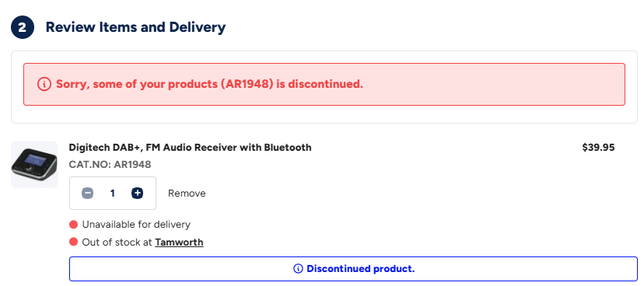Decrease quantity with the minus button

coord(87,194)
